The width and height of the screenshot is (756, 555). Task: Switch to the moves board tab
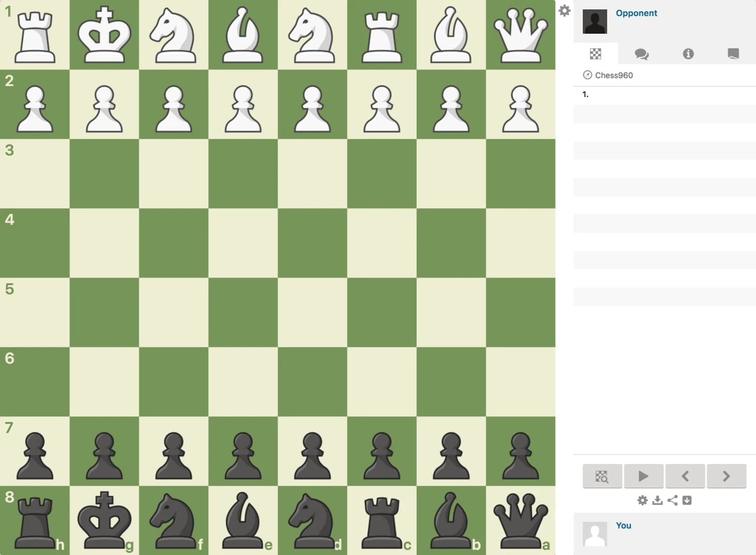[x=595, y=54]
